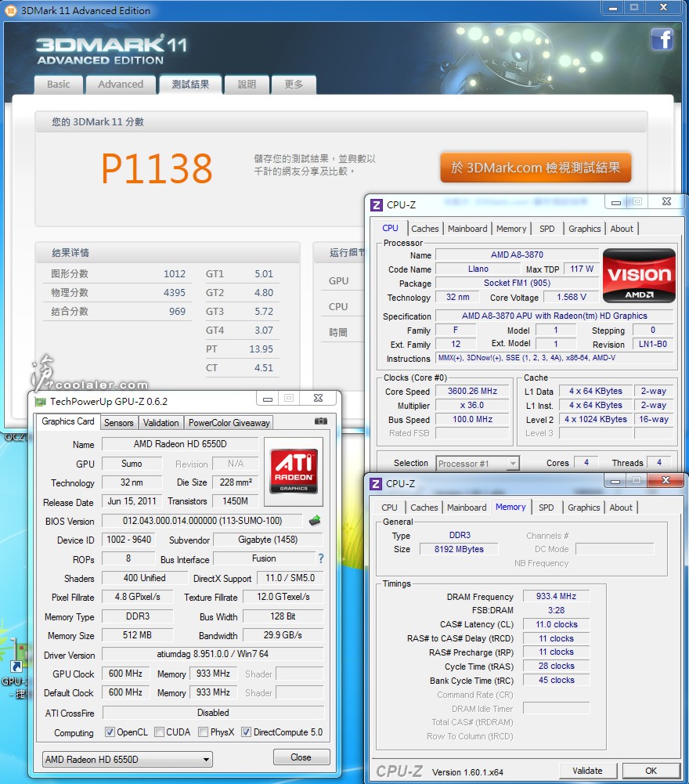Open Caches tab in upper CPU-Z window
This screenshot has height=784, width=689.
[x=425, y=229]
